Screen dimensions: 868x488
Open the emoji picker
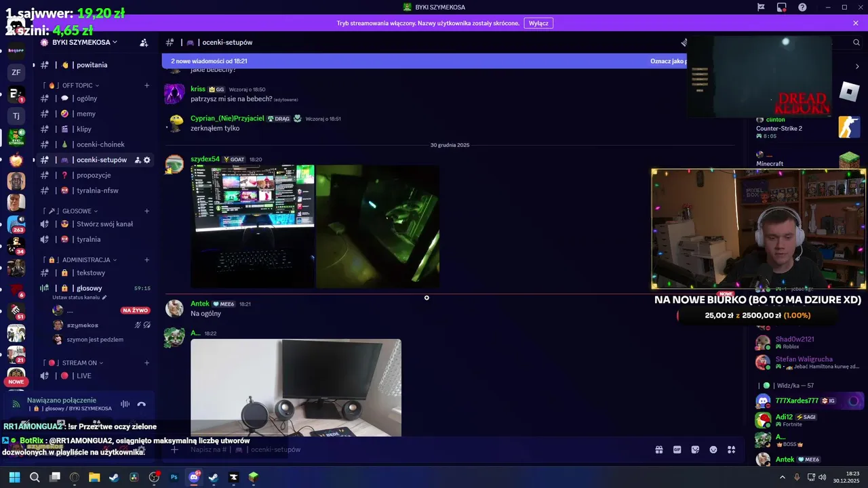pyautogui.click(x=713, y=449)
